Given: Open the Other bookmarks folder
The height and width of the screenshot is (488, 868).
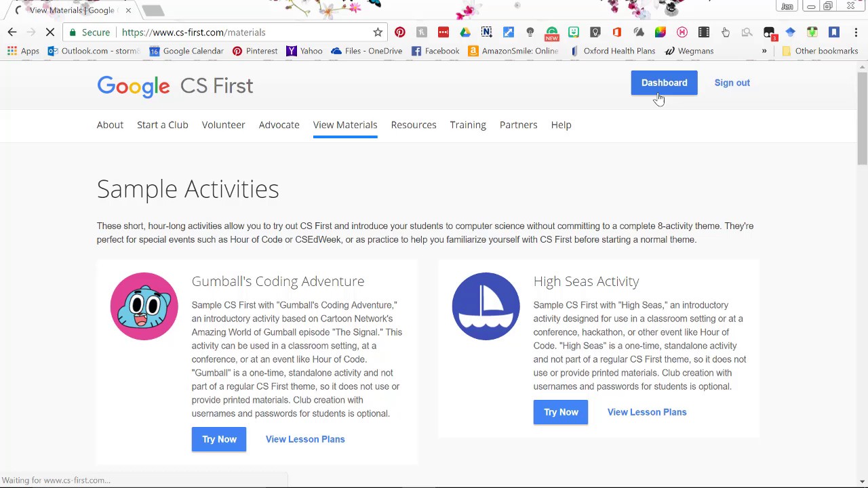Looking at the screenshot, I should point(820,51).
